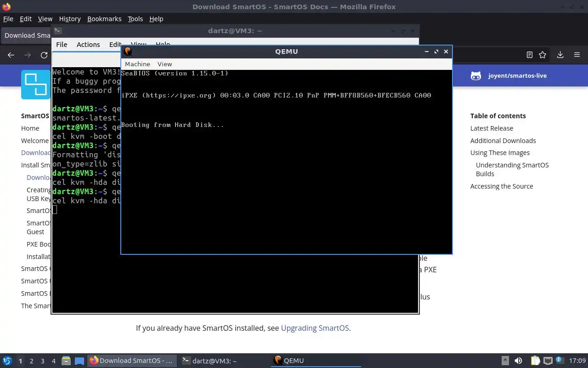This screenshot has height=368, width=588.
Task: Go to Additional Downloads in table of contents
Action: coord(503,141)
